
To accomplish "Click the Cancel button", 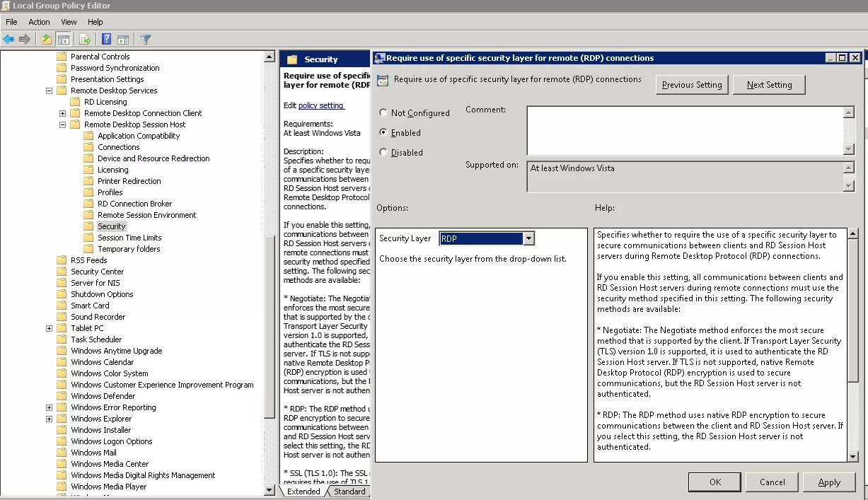I will pyautogui.click(x=772, y=482).
